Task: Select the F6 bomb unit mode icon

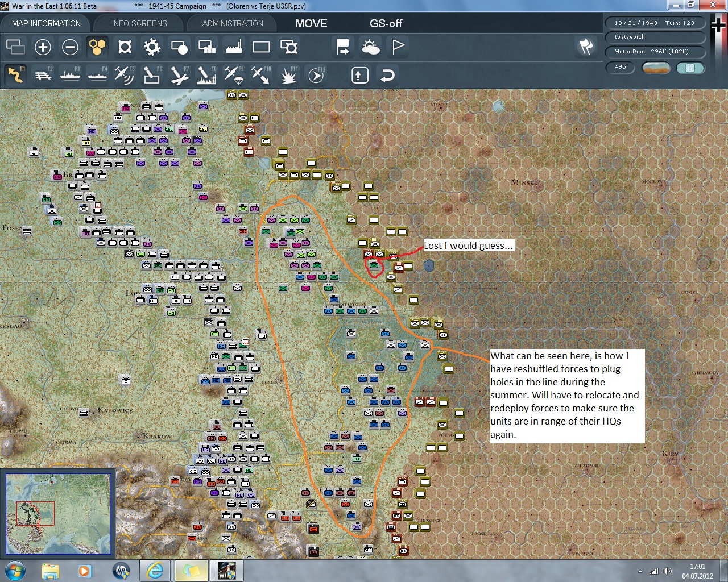Action: pyautogui.click(x=152, y=75)
